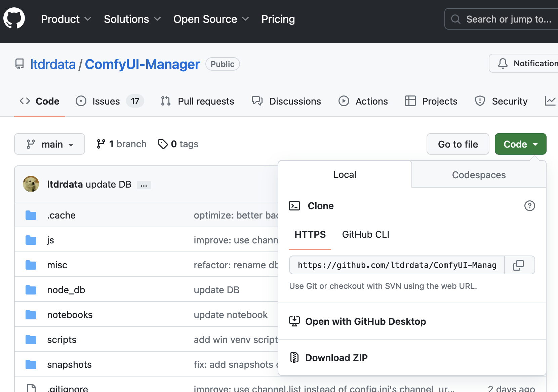Open the .cache folder
558x392 pixels.
coord(61,215)
